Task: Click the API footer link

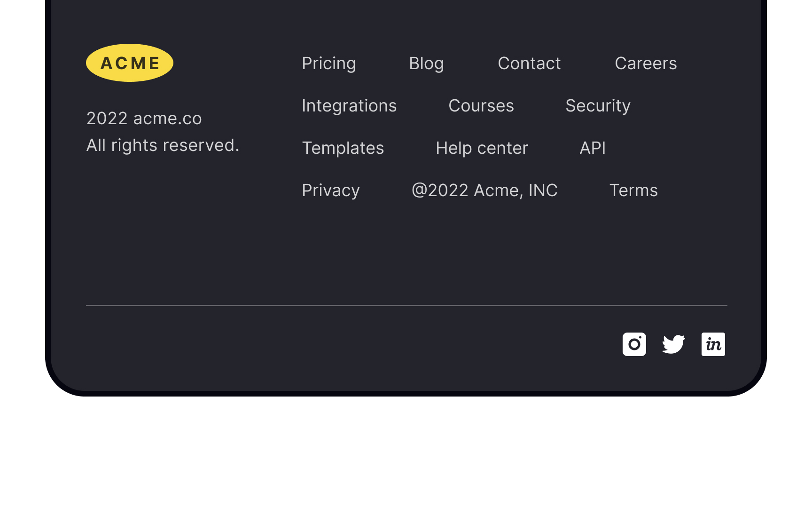Action: tap(593, 148)
